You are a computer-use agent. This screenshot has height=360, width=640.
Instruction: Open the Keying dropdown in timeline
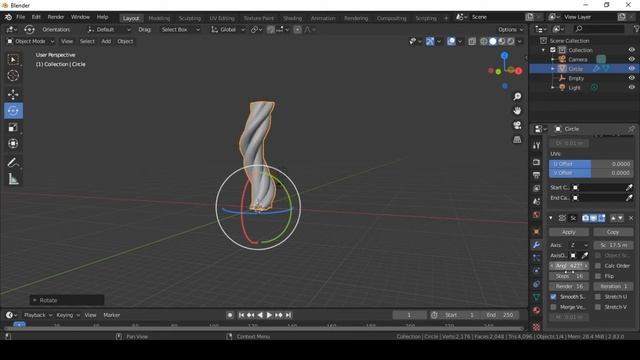[68, 315]
